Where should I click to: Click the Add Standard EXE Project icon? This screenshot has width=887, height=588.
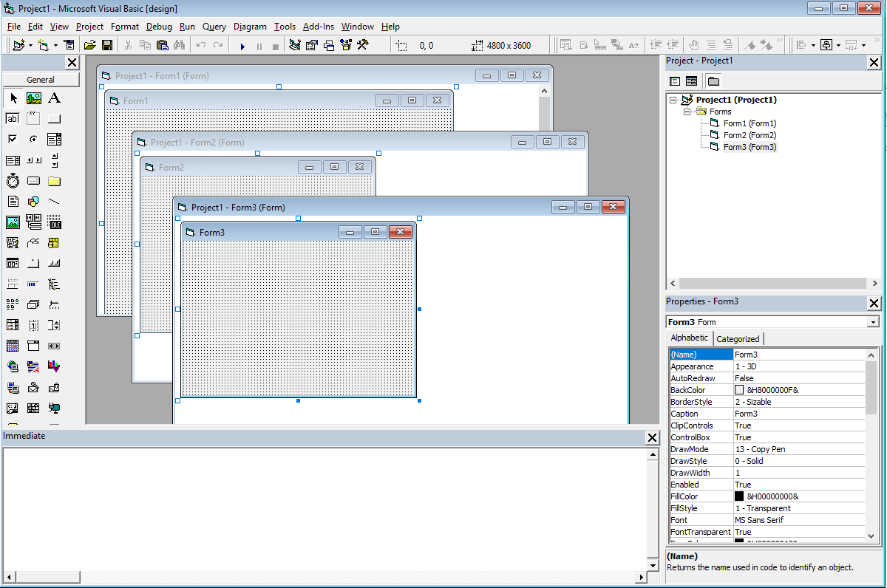[18, 46]
